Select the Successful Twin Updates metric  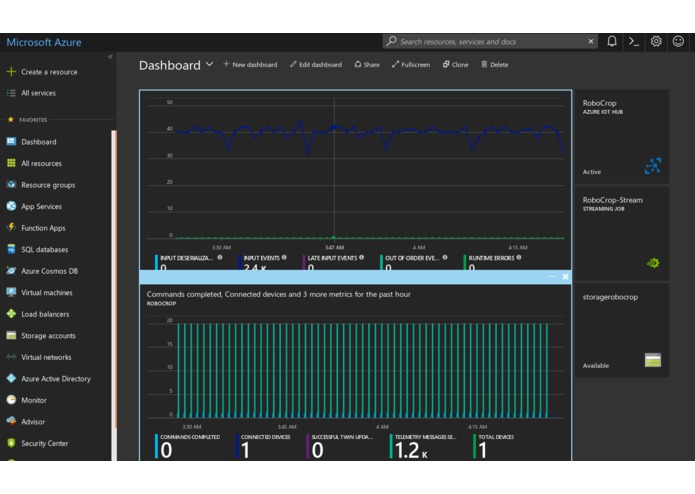[x=341, y=447]
